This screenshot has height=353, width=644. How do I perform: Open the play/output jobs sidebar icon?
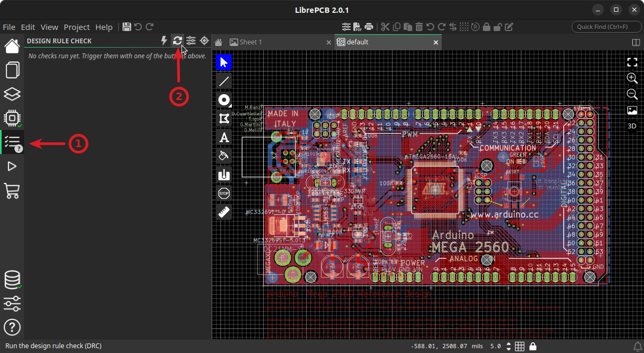click(12, 166)
